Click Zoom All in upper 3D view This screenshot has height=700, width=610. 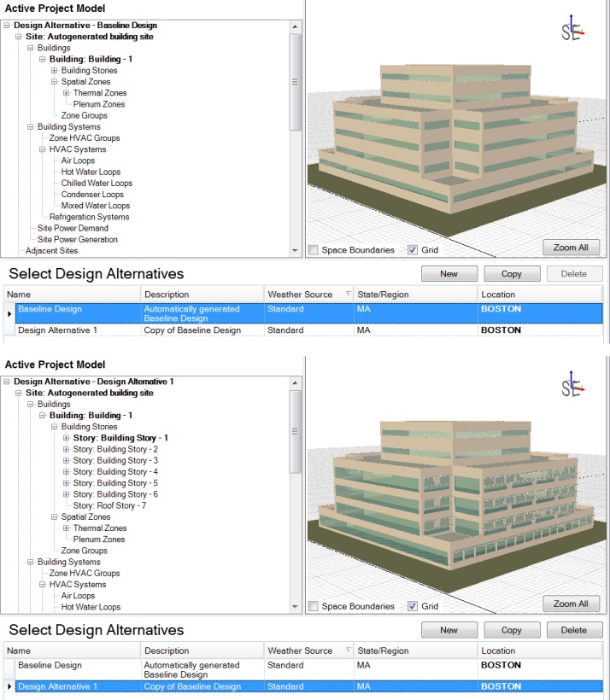(x=571, y=248)
